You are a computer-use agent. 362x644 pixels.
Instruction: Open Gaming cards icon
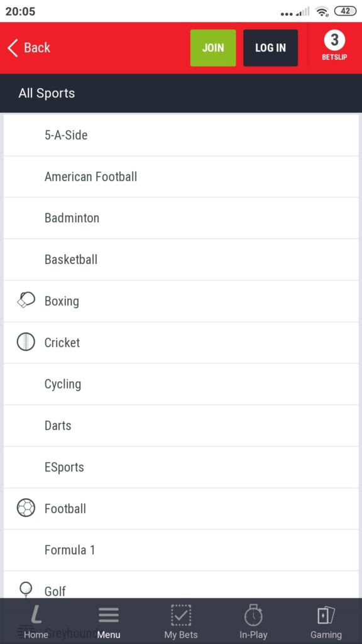coord(326,615)
